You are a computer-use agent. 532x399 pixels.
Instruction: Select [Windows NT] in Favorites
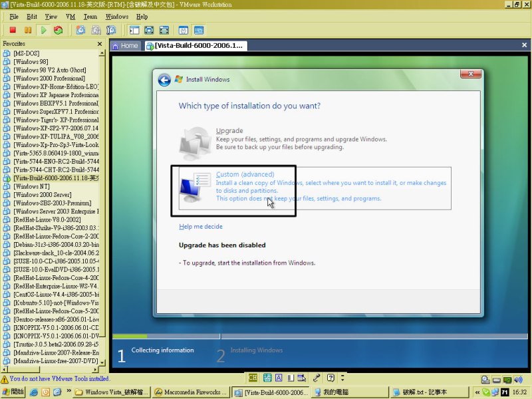[x=31, y=187]
